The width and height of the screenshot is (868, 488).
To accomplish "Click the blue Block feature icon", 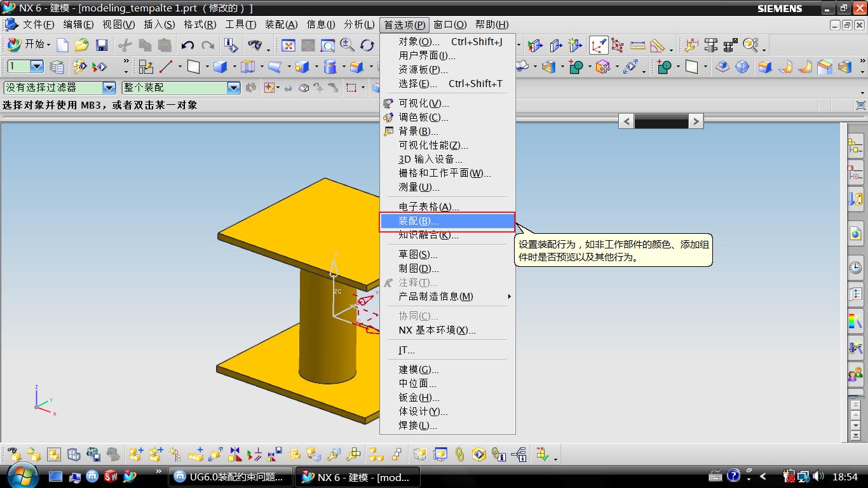I will coord(220,67).
